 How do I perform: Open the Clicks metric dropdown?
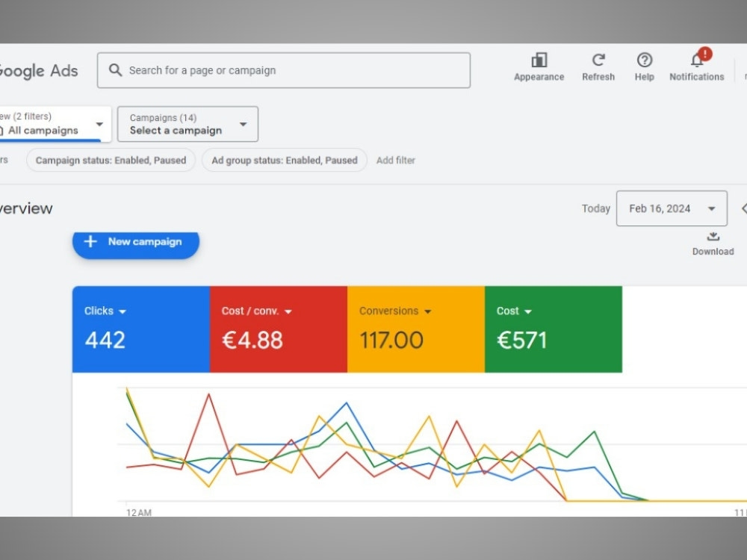coord(105,311)
